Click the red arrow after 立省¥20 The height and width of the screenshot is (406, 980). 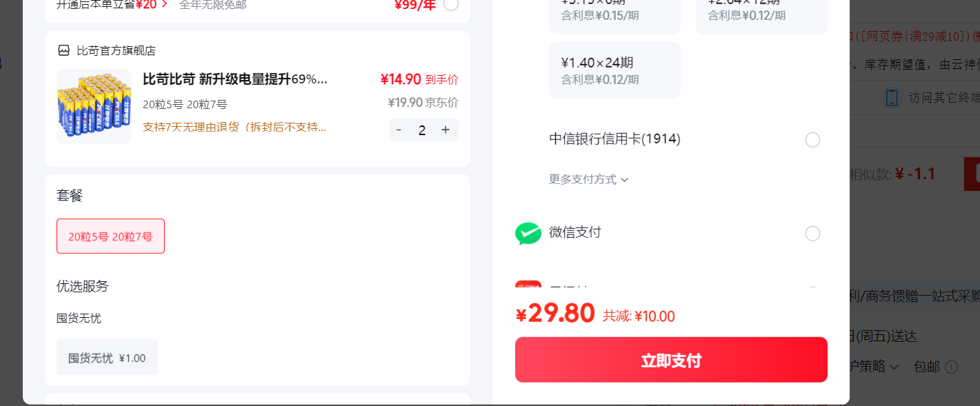(164, 5)
